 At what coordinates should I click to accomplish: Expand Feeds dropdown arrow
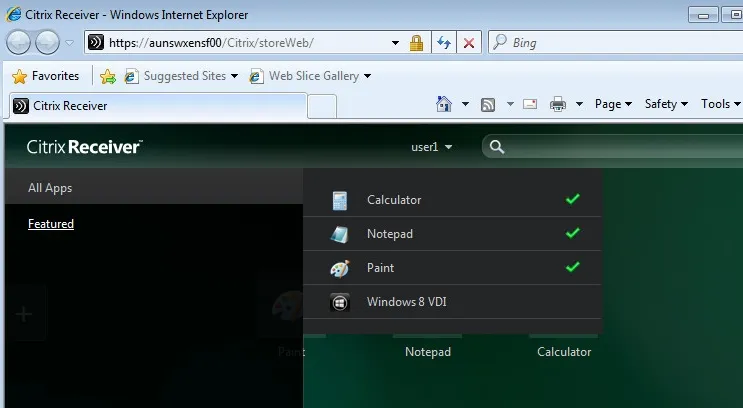coord(510,104)
